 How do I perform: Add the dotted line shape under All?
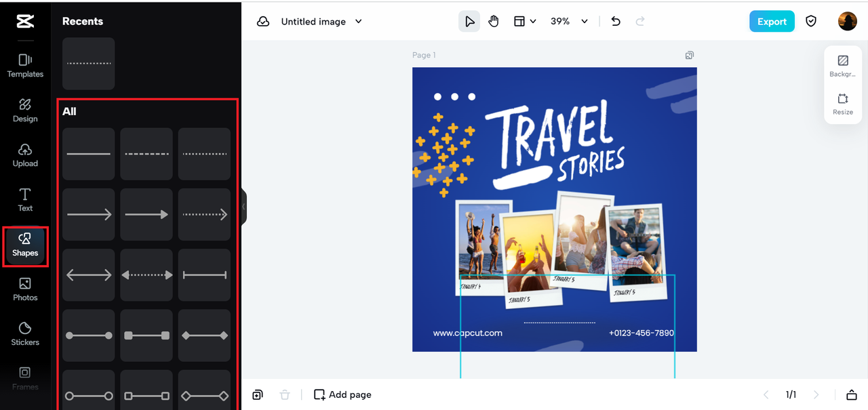(x=204, y=154)
